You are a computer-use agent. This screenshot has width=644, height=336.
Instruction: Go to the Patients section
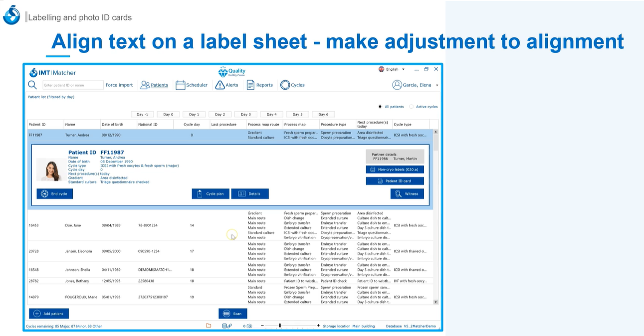point(154,85)
